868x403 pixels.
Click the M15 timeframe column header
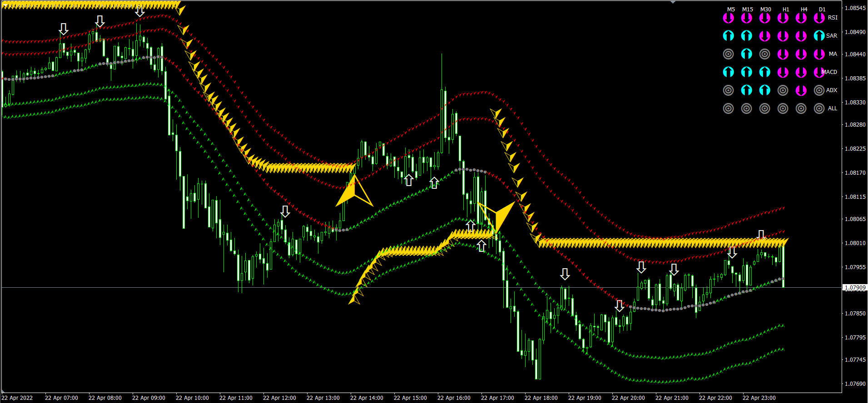click(748, 9)
